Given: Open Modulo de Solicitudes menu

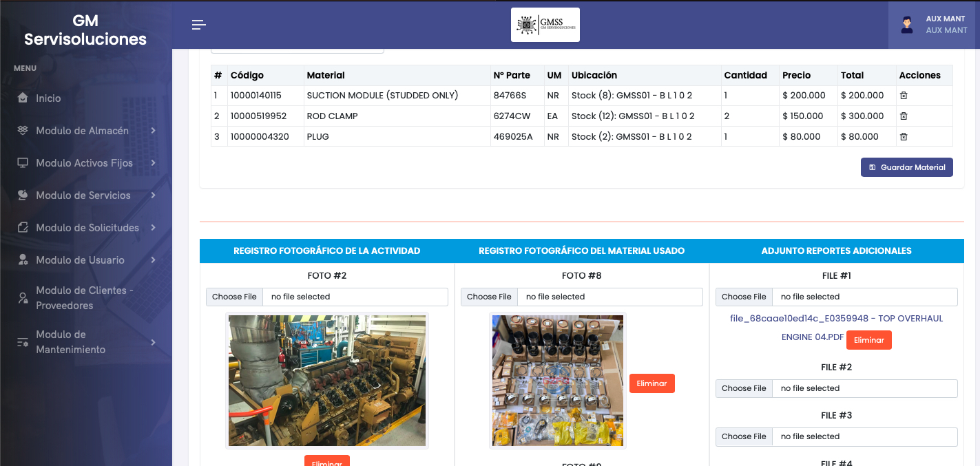Looking at the screenshot, I should click(87, 228).
